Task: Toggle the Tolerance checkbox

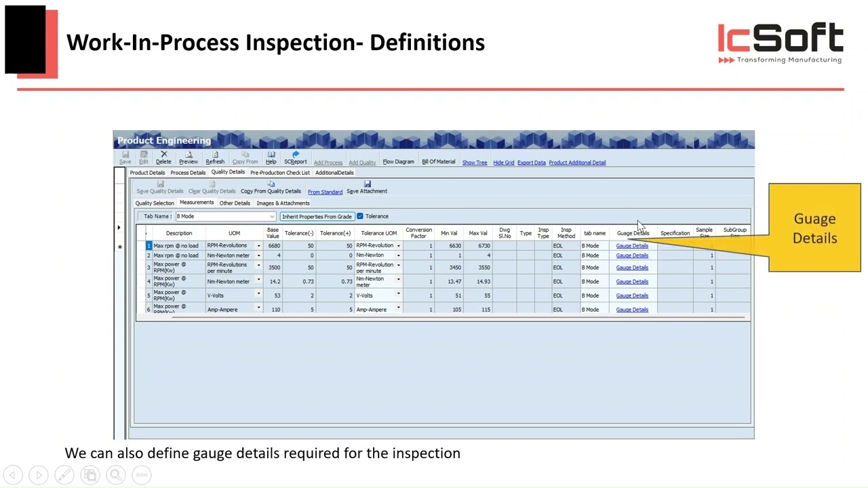Action: (x=360, y=216)
